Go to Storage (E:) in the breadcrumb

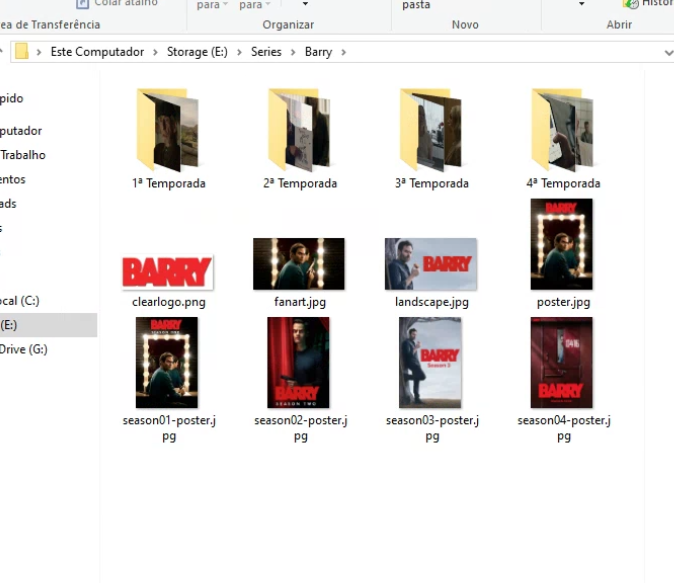coord(197,52)
